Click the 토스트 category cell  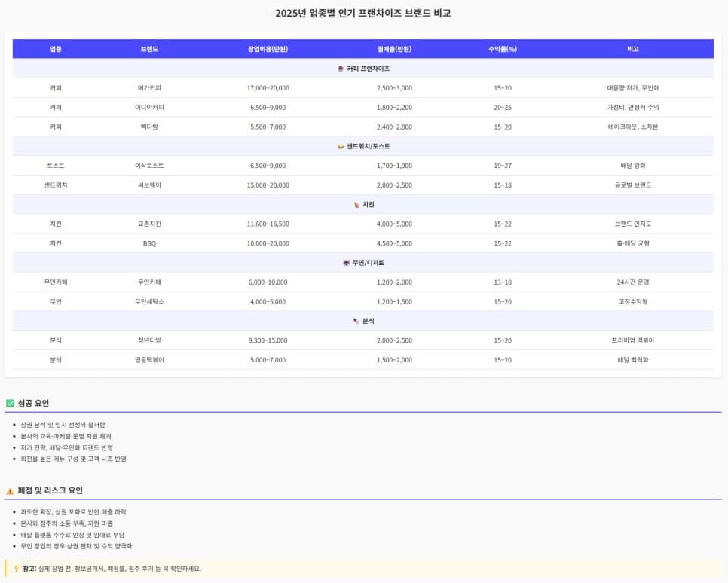click(56, 166)
